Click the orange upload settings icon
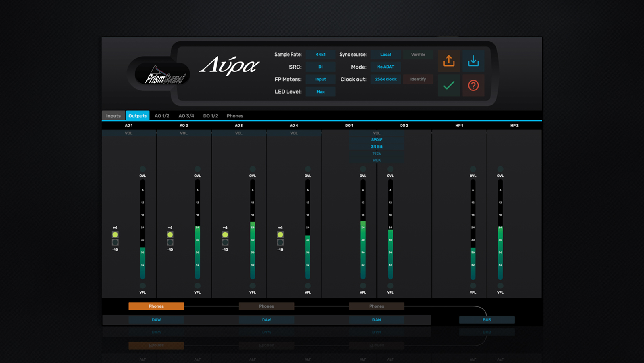 [449, 61]
